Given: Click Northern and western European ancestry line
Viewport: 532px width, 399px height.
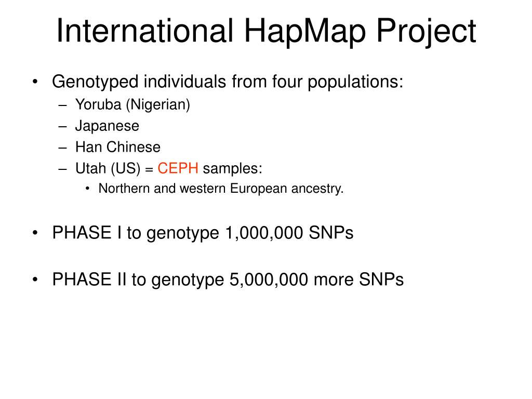Looking at the screenshot, I should 221,189.
